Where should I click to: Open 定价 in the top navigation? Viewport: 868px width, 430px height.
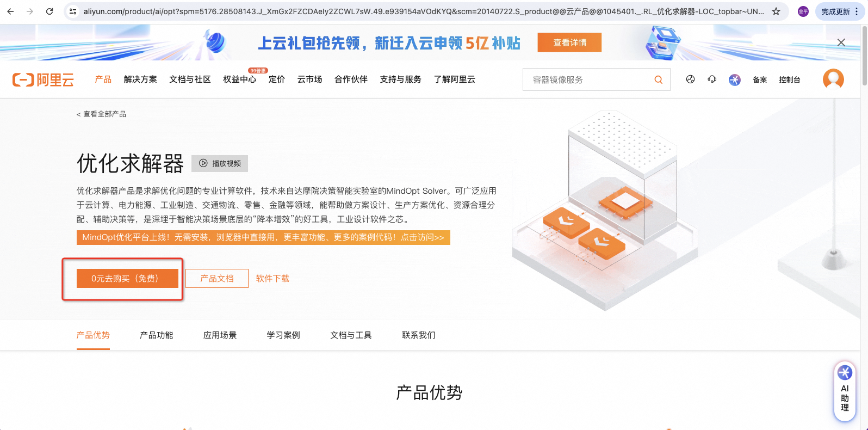[x=277, y=79]
